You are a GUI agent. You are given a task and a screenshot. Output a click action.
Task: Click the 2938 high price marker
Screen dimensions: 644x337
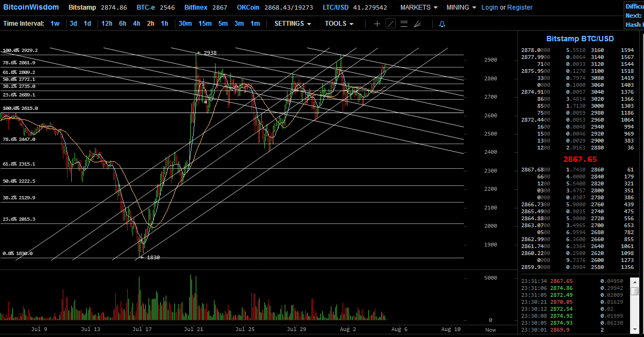click(207, 53)
